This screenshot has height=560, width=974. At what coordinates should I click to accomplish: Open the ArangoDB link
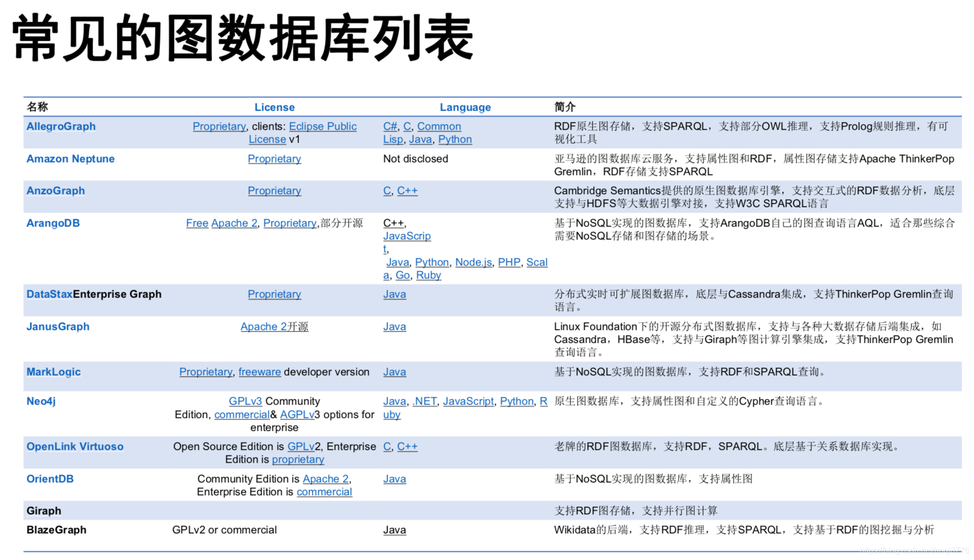pos(53,223)
